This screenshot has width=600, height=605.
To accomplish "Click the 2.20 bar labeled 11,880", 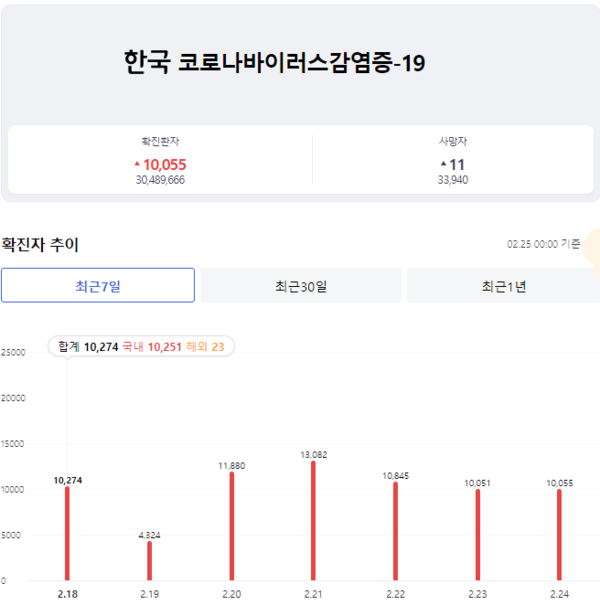I will coord(232,526).
